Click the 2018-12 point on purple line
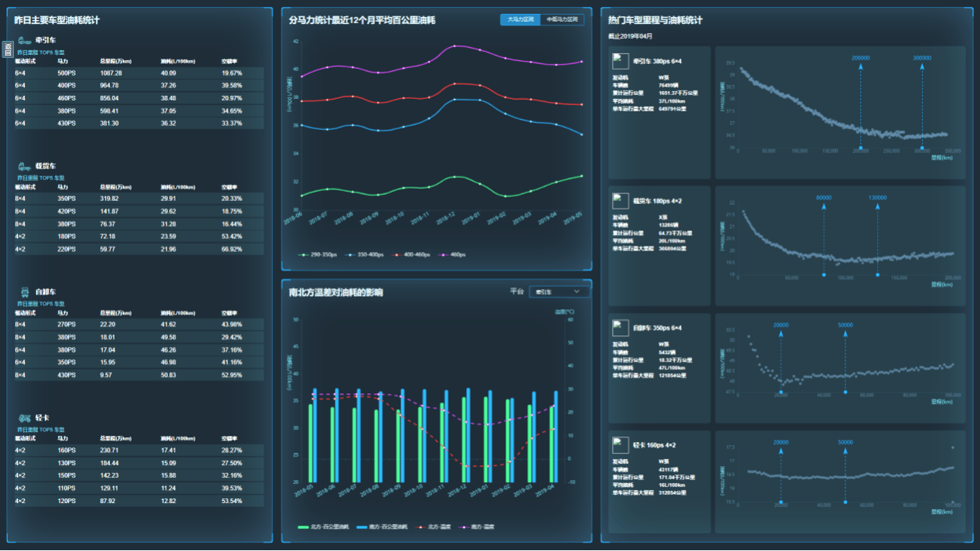980x551 pixels. (x=454, y=46)
